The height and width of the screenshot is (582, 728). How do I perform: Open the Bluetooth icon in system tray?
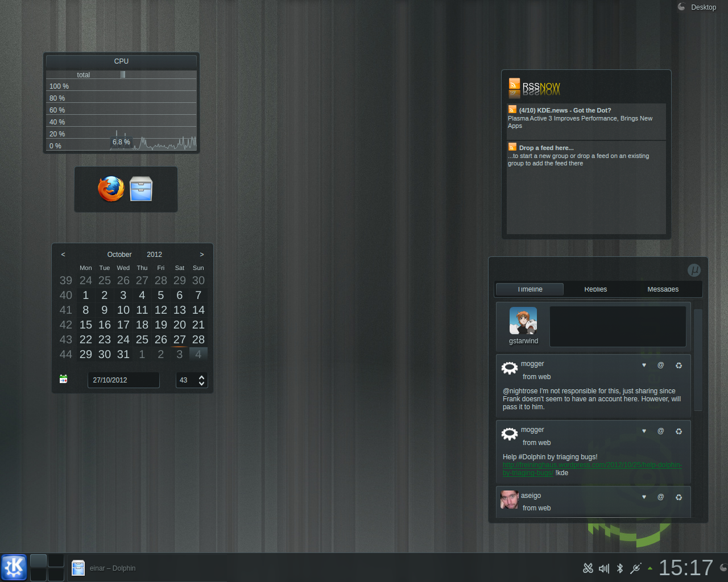coord(620,568)
